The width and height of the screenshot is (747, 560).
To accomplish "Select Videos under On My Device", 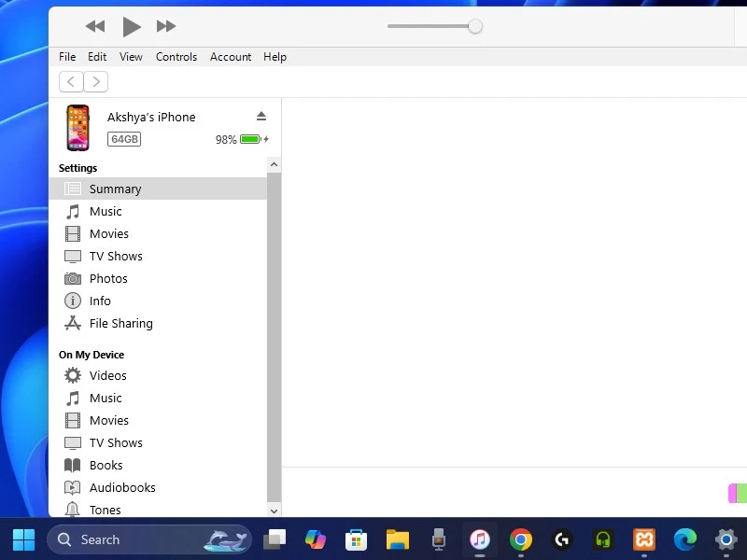I will click(158, 375).
